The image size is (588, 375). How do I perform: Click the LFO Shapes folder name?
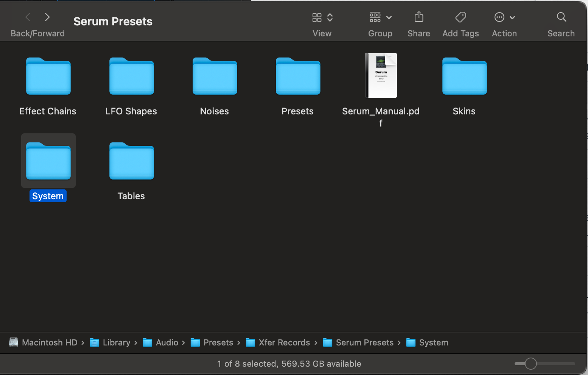tap(131, 111)
